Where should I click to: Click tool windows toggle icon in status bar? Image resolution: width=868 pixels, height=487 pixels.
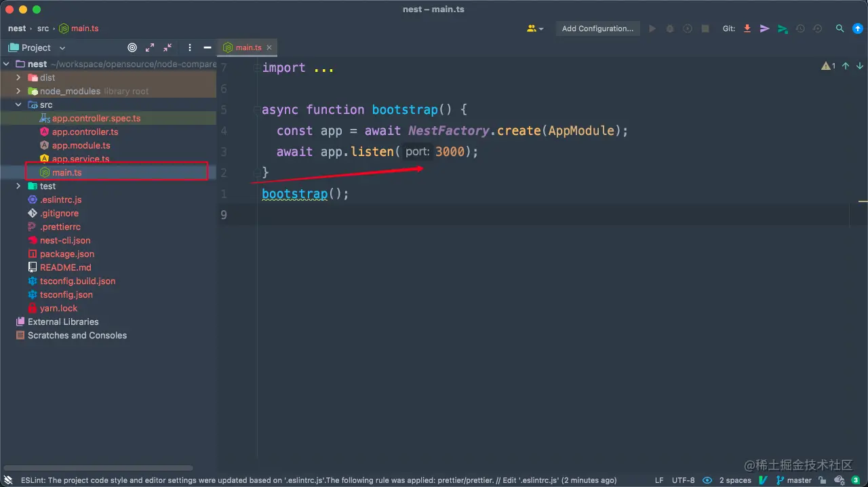8,480
